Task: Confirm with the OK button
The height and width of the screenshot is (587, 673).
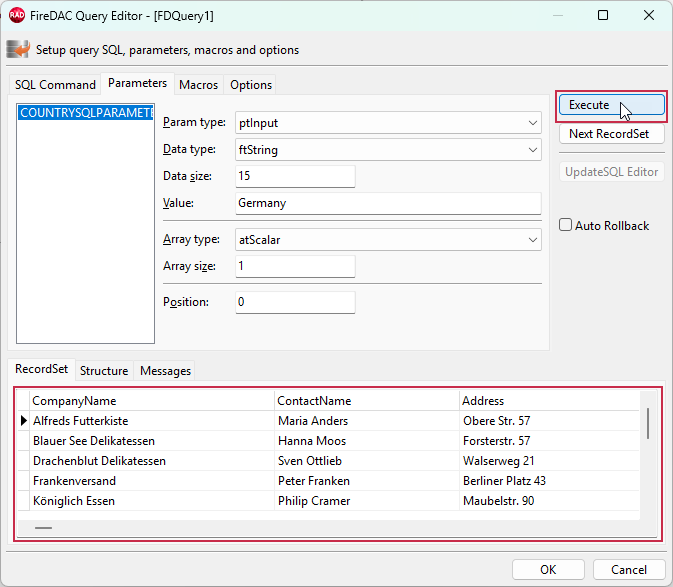Action: click(548, 570)
